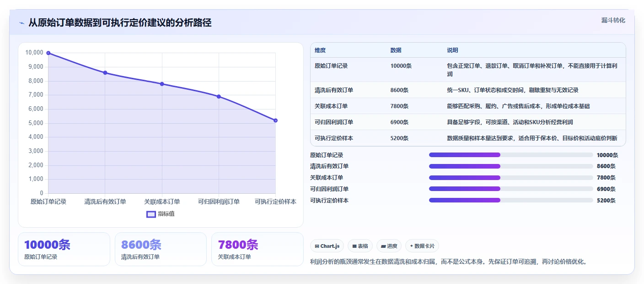Image resolution: width=644 pixels, height=284 pixels.
Task: Toggle the 指标值 legend color box
Action: click(x=151, y=214)
